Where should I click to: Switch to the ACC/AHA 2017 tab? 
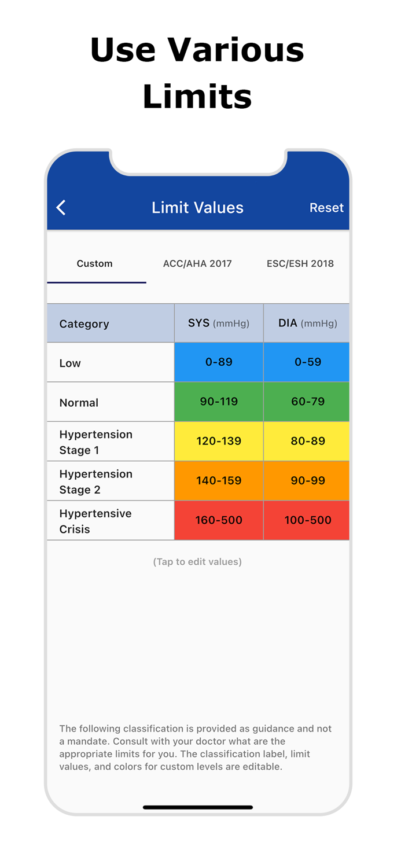click(x=197, y=263)
